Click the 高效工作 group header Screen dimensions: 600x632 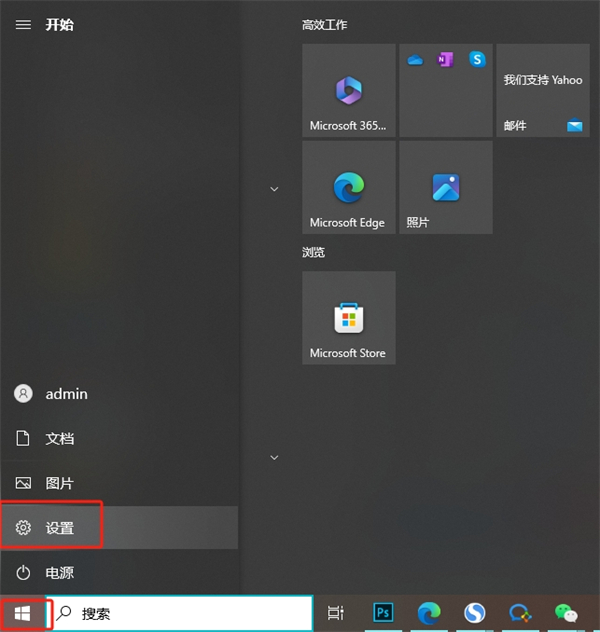[324, 25]
